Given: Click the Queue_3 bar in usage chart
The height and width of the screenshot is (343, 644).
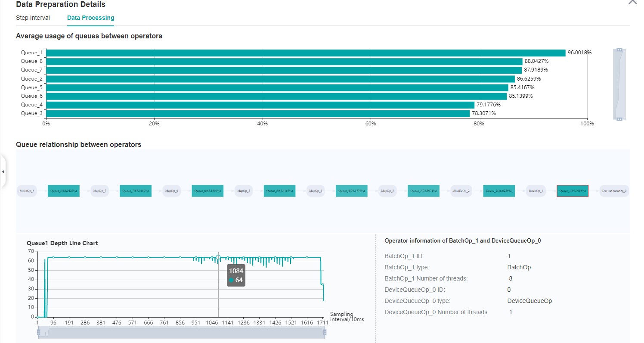Looking at the screenshot, I should pos(257,114).
